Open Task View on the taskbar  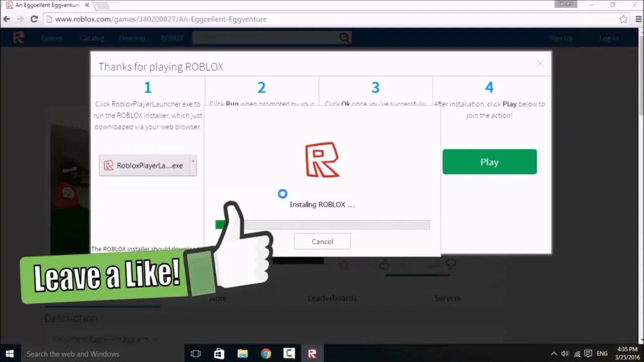pos(196,353)
